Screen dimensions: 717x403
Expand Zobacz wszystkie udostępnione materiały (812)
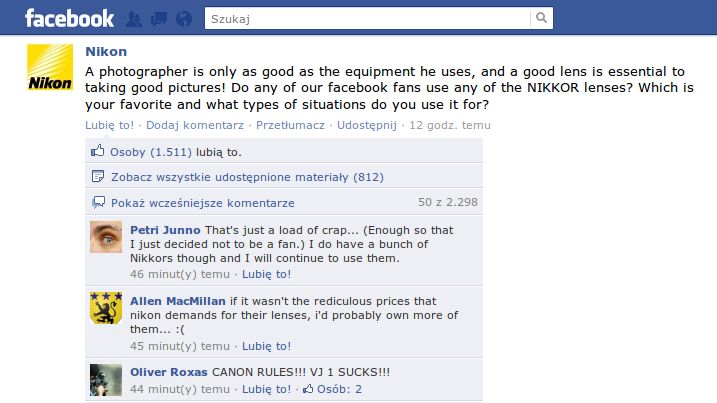pyautogui.click(x=247, y=177)
